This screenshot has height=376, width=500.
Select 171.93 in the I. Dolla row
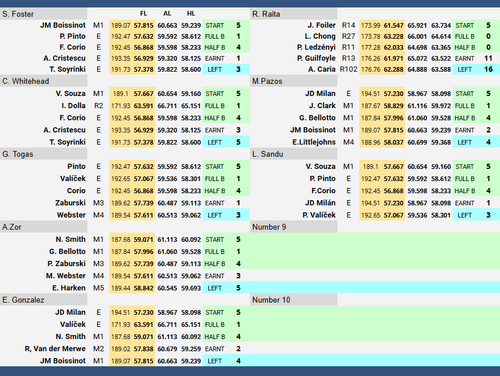point(121,106)
